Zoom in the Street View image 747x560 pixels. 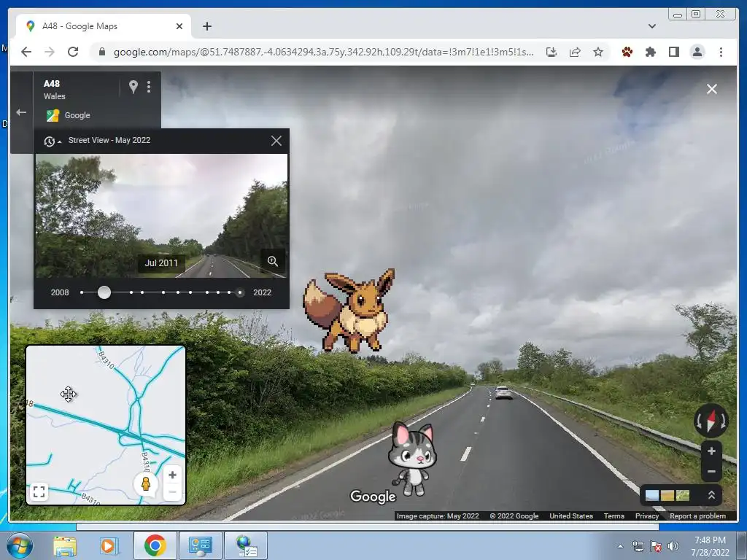tap(711, 451)
